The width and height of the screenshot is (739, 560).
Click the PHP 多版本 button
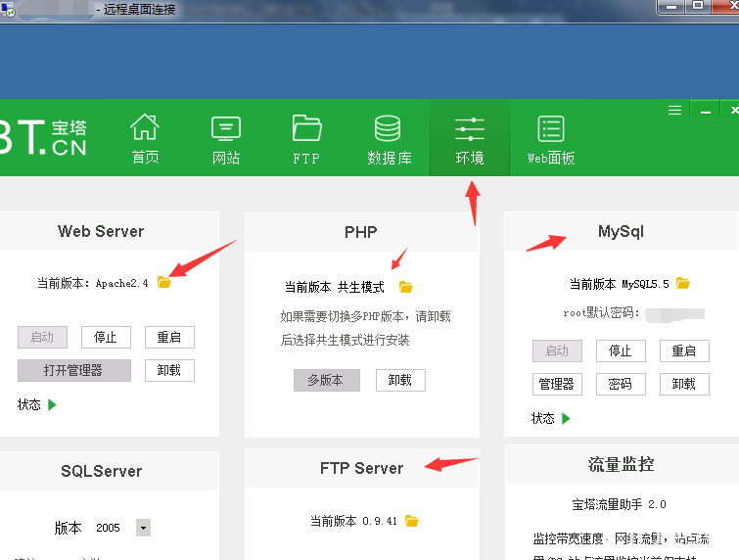coord(327,380)
